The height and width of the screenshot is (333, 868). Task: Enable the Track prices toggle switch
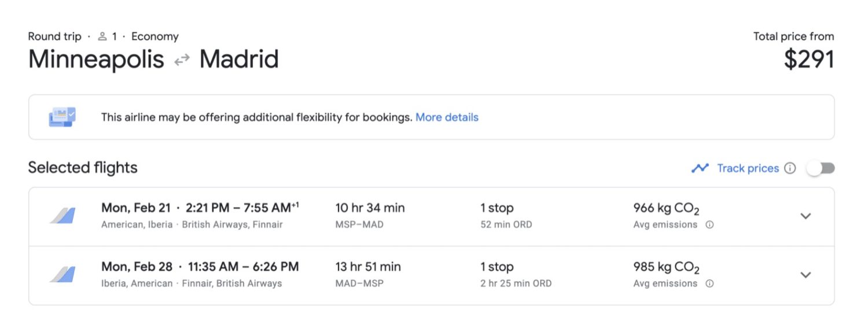pos(822,168)
